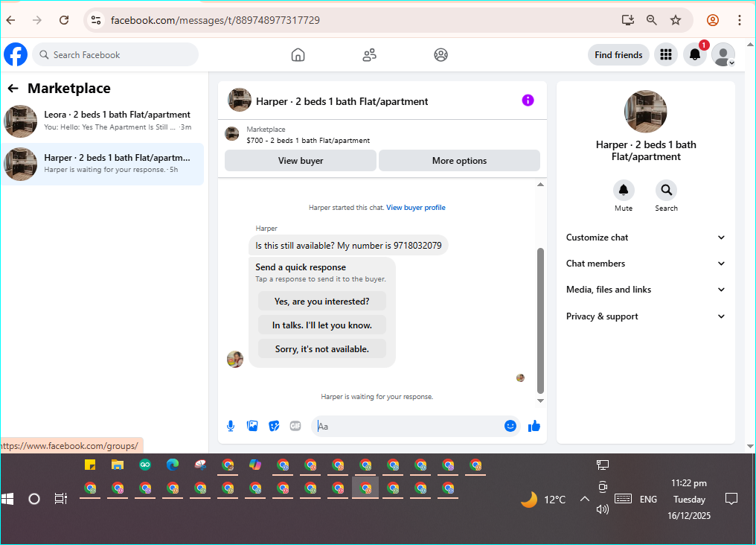Click the install app icon in address bar

point(627,20)
